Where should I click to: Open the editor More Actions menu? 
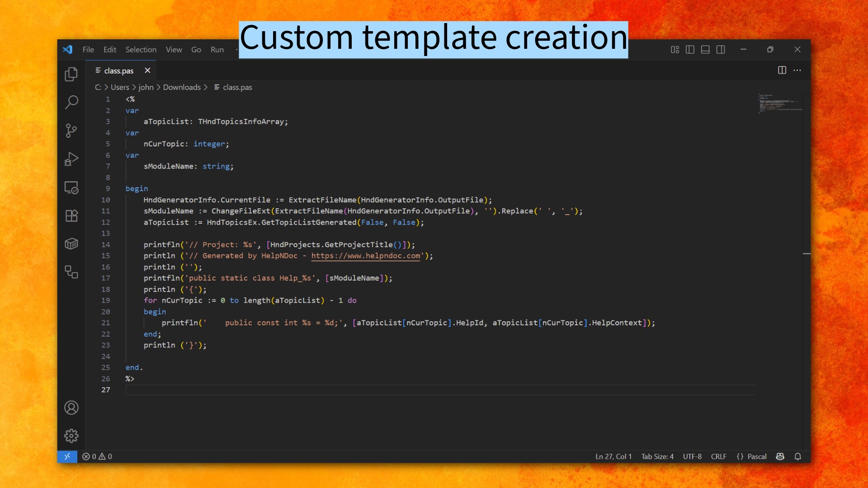797,70
